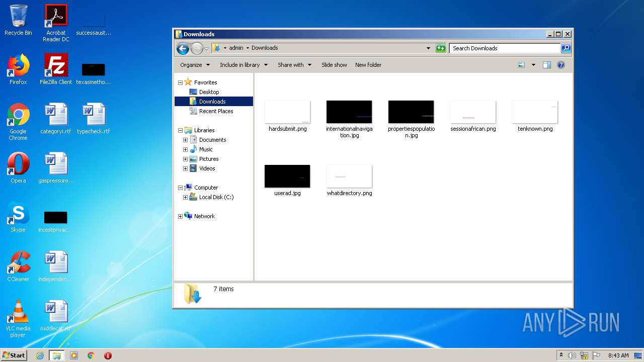The image size is (644, 362).
Task: Open VLC media player shortcut
Action: click(x=18, y=319)
